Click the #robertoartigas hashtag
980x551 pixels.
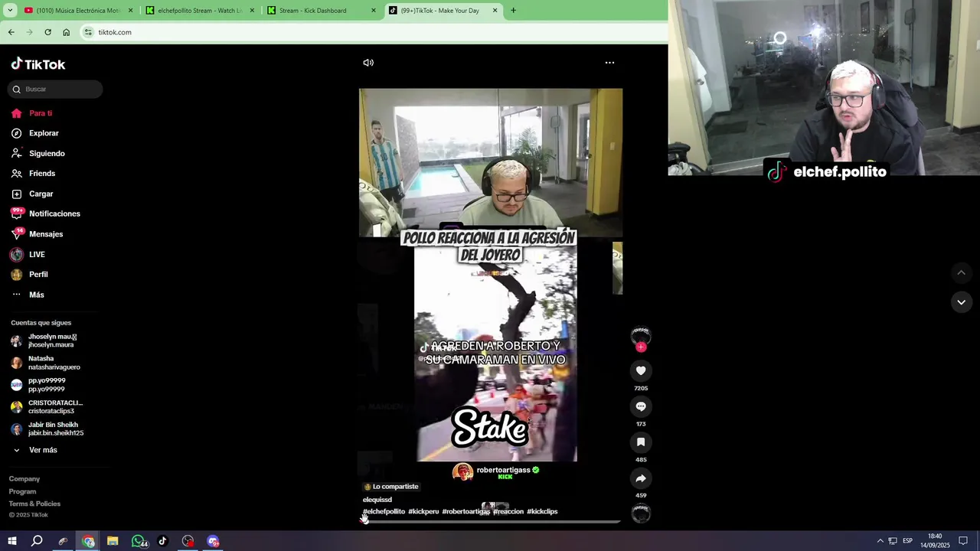[465, 511]
